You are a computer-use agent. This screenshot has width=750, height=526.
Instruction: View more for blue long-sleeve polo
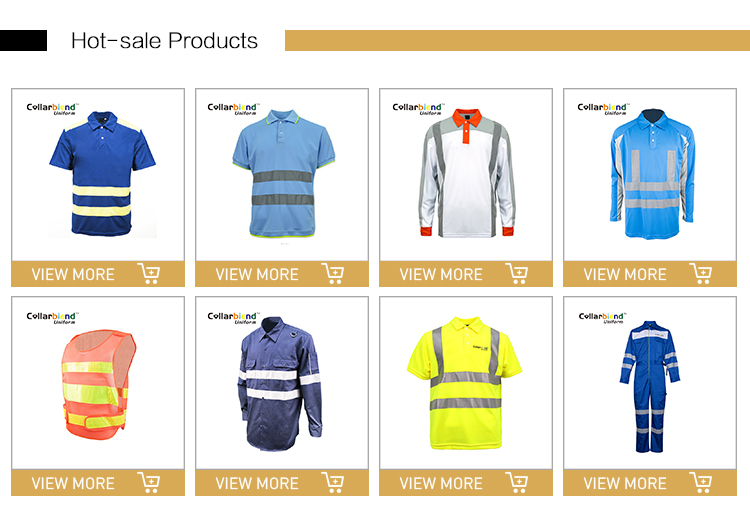[x=625, y=274]
